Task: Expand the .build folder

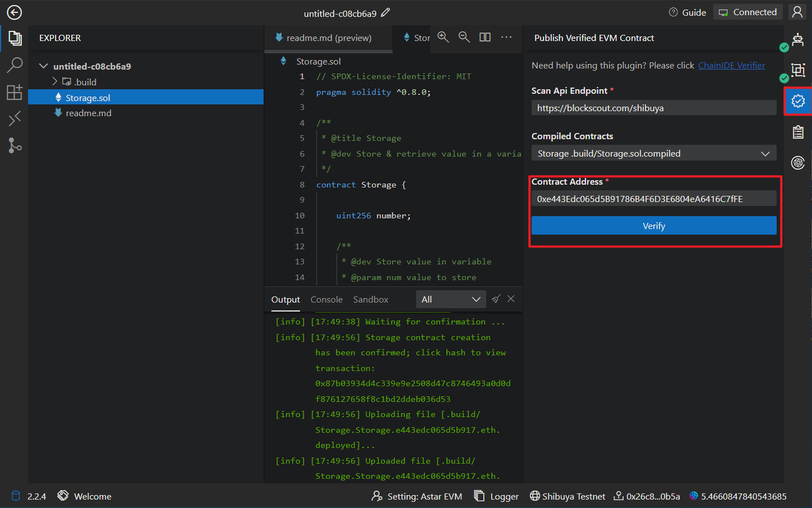Action: (x=55, y=82)
